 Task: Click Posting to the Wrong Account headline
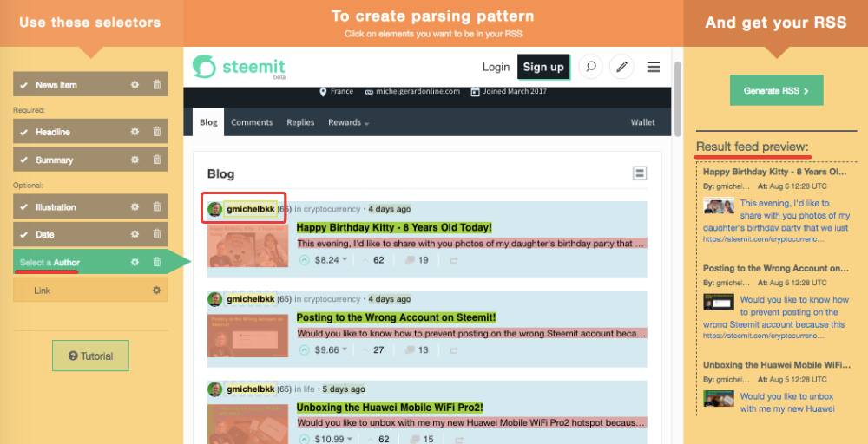pyautogui.click(x=397, y=317)
